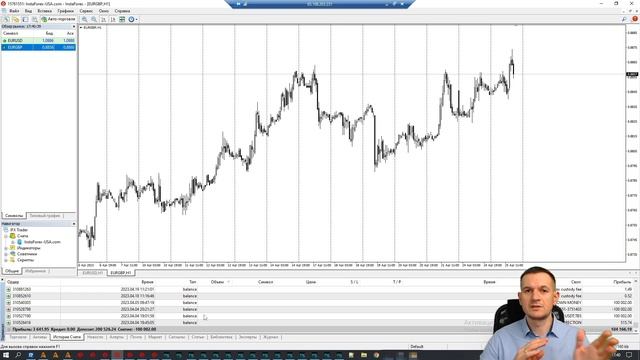Toggle the chart shift icon
This screenshot has width=640, height=360.
pos(113,19)
